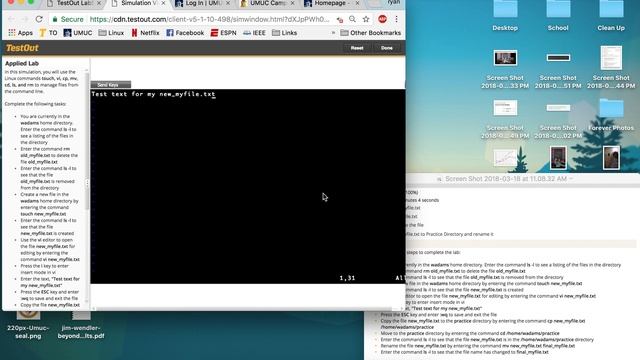Expand the bookmarks overflow chevron

point(333,33)
